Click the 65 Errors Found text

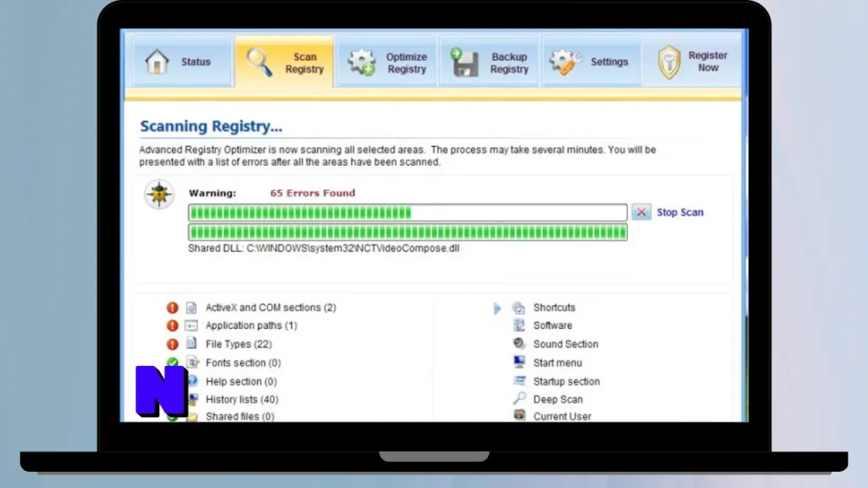tap(312, 193)
